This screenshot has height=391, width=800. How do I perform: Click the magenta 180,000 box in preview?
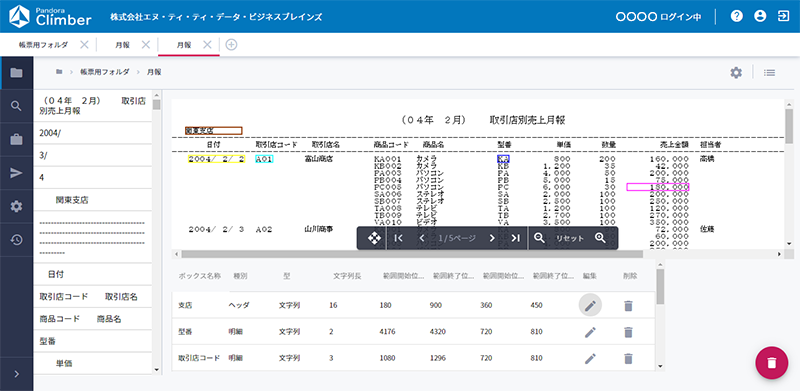coord(658,187)
